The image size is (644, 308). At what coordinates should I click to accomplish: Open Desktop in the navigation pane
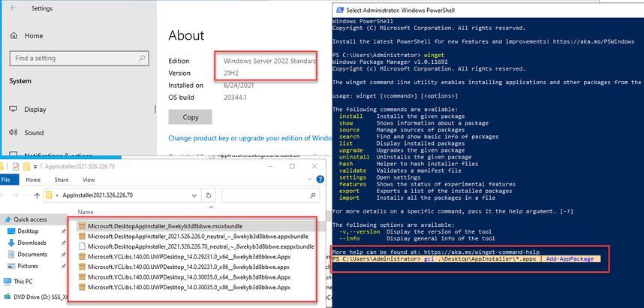click(28, 231)
